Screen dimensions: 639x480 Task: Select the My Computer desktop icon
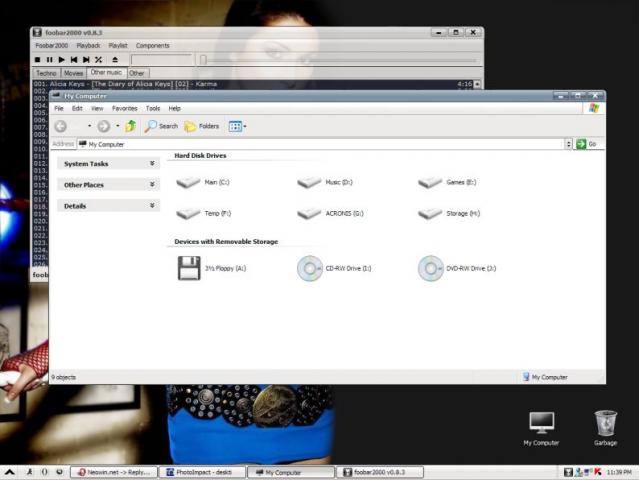541,428
